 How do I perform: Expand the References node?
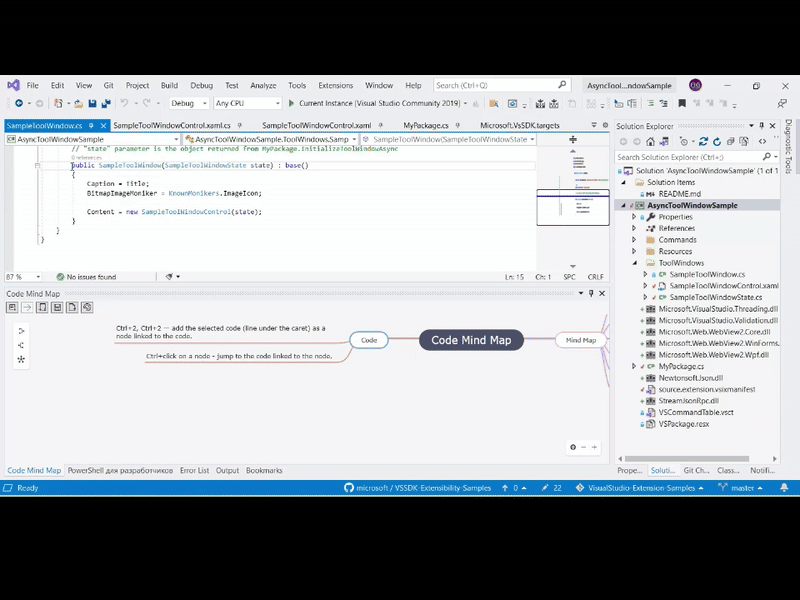[634, 228]
